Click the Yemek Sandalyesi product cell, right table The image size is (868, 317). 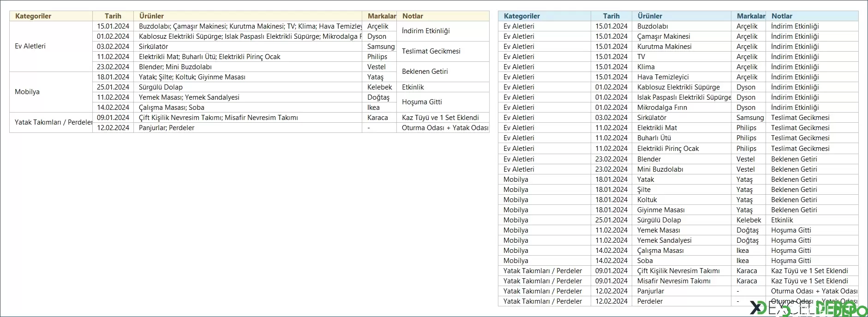point(682,240)
